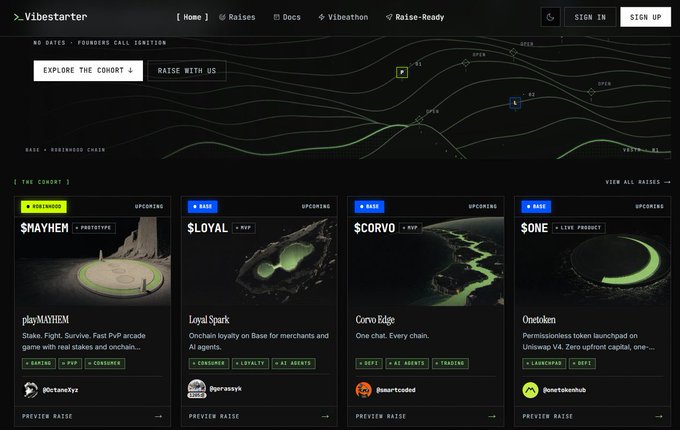
Task: Select CONSUMER tag on playMAYHEM card
Action: (x=105, y=363)
